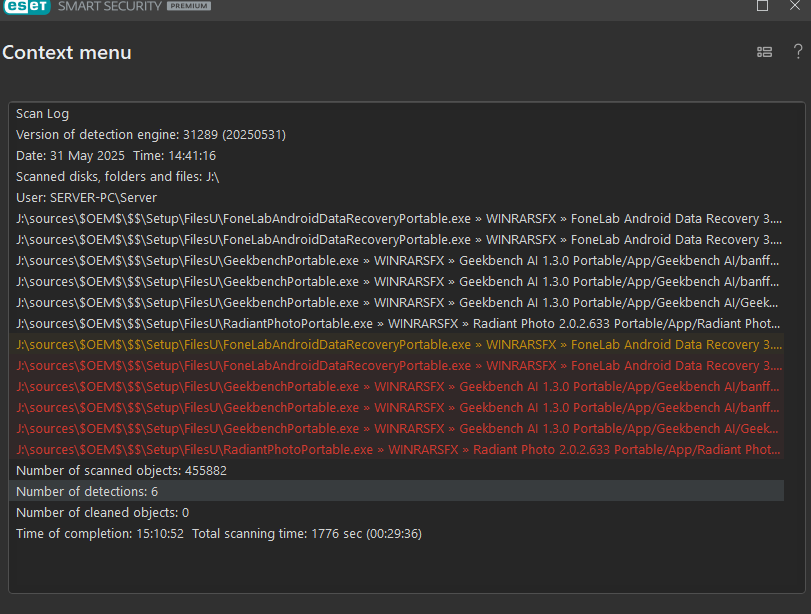
Task: Select the "Scan Log" header line
Action: click(396, 114)
